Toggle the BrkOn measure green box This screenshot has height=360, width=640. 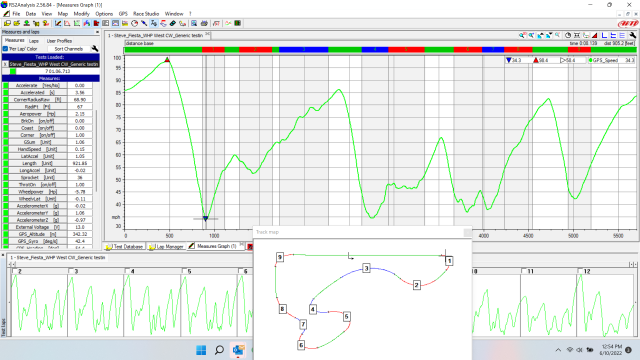point(6,121)
